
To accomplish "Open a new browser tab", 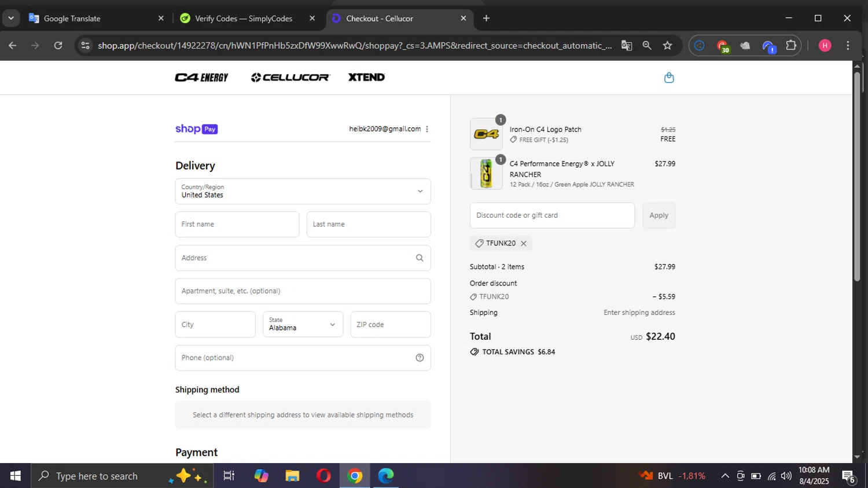I will tap(486, 19).
